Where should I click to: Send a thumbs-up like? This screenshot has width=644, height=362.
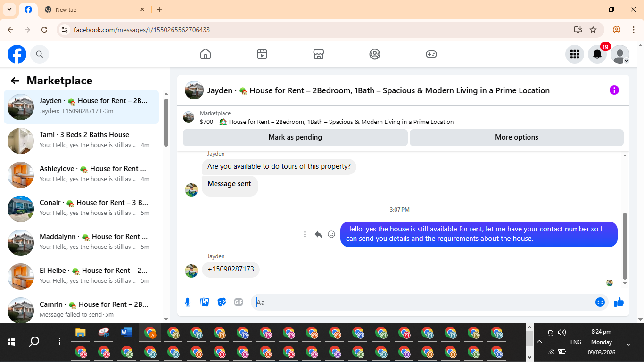(619, 302)
